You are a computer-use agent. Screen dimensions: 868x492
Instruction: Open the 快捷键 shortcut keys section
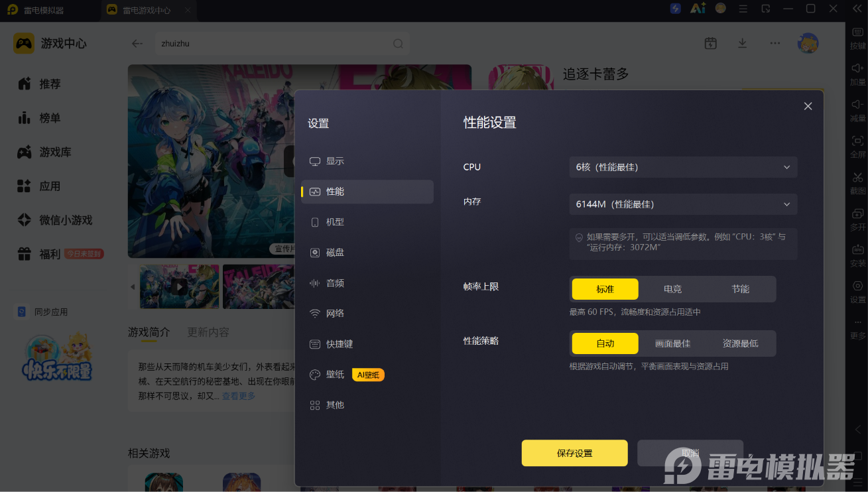[x=367, y=344]
